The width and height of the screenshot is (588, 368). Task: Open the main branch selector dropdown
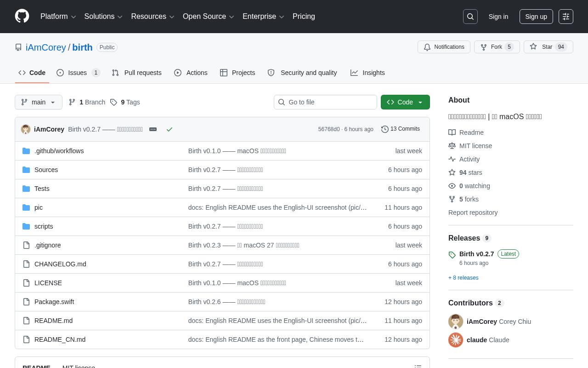(x=39, y=102)
